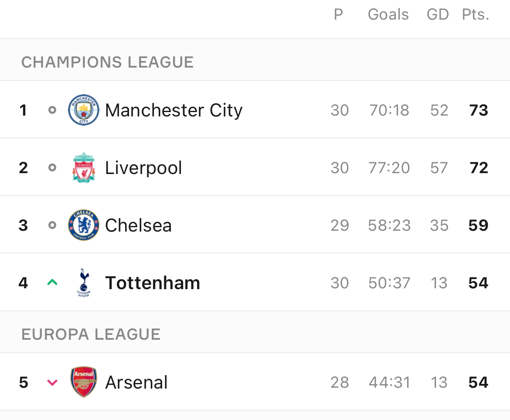Tap the Arsenal club crest
The image size is (510, 420).
[x=84, y=382]
